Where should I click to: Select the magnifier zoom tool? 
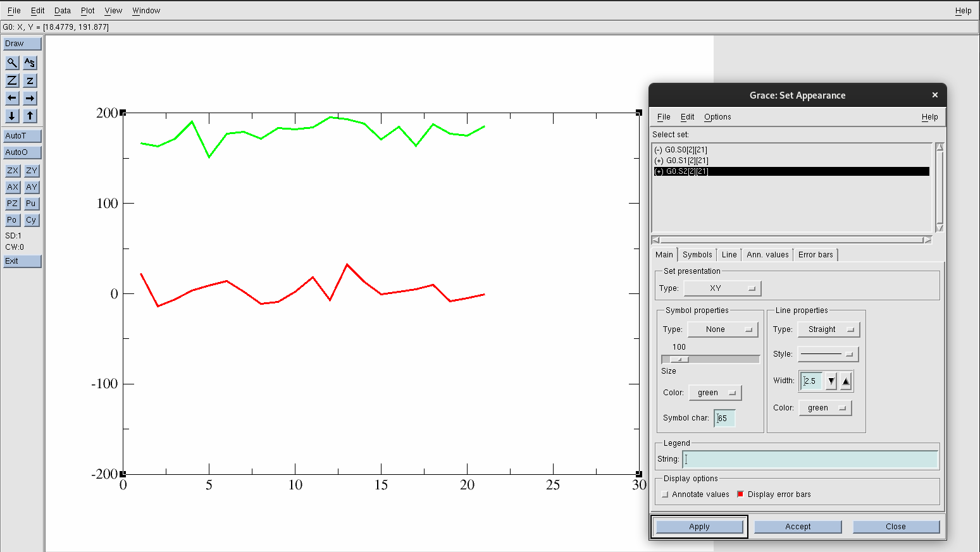(x=12, y=63)
